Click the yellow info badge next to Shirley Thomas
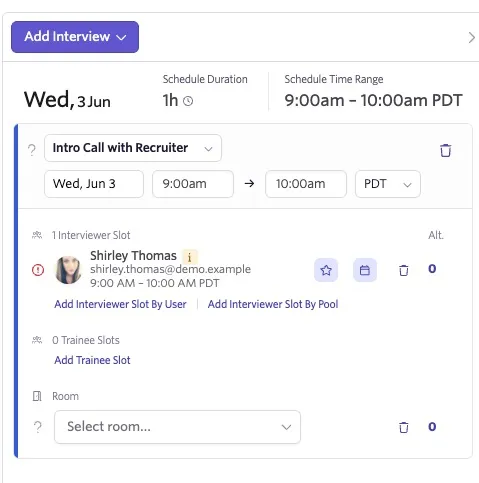Screen dimensions: 479x483 click(190, 257)
